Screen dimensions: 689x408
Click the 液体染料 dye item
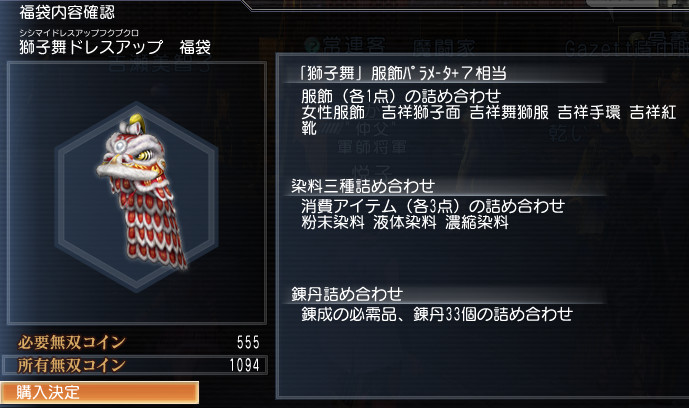(405, 222)
